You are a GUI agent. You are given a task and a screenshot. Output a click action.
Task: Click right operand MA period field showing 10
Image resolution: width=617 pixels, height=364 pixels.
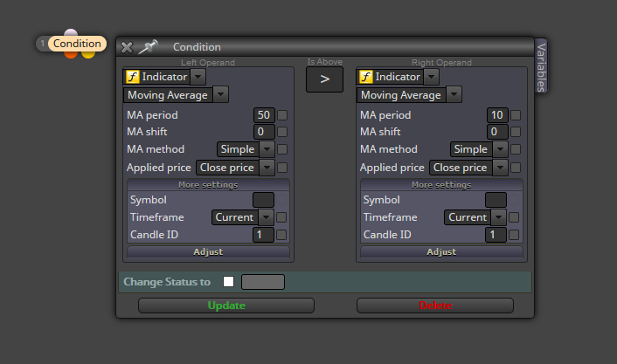pyautogui.click(x=497, y=114)
